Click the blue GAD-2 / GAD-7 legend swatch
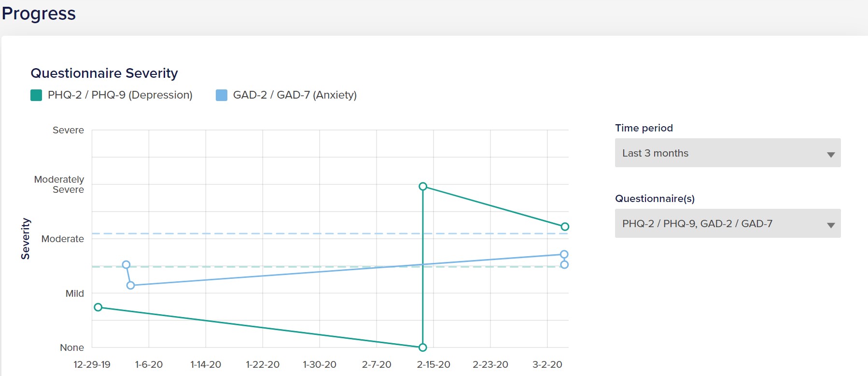The height and width of the screenshot is (376, 868). [x=222, y=95]
